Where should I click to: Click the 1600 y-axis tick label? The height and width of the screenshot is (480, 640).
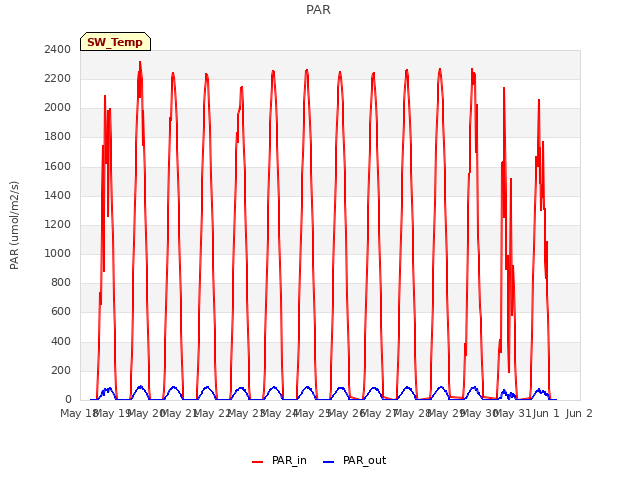(58, 167)
